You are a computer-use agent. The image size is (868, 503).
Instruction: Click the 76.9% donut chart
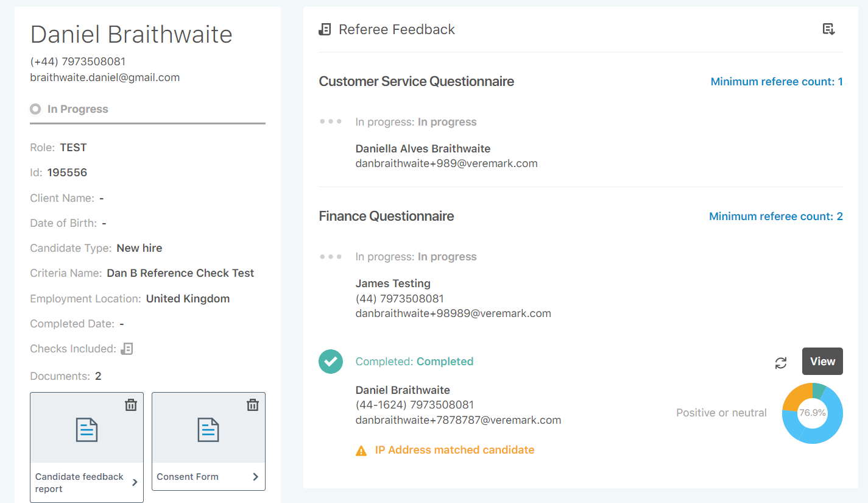[813, 413]
